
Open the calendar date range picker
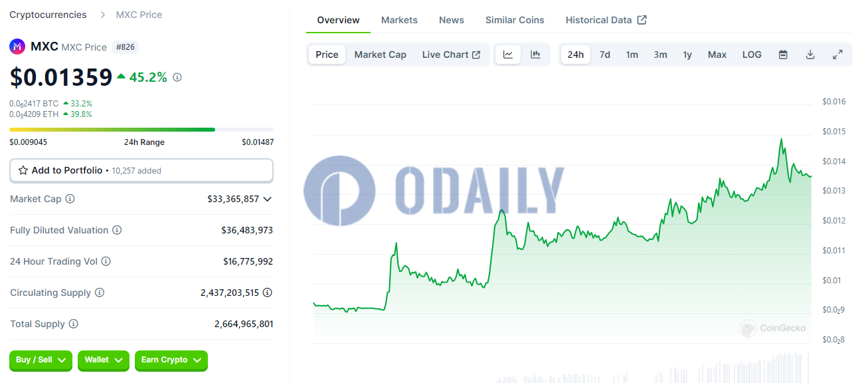pyautogui.click(x=783, y=55)
